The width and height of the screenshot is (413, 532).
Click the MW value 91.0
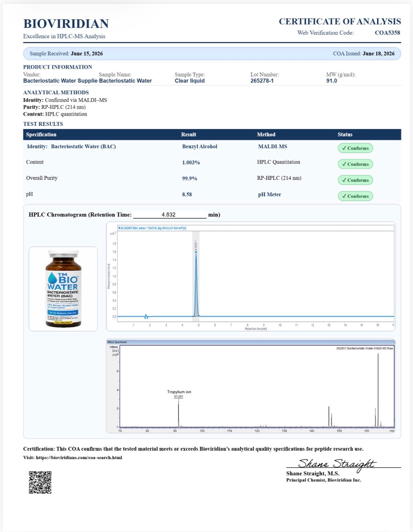(331, 81)
